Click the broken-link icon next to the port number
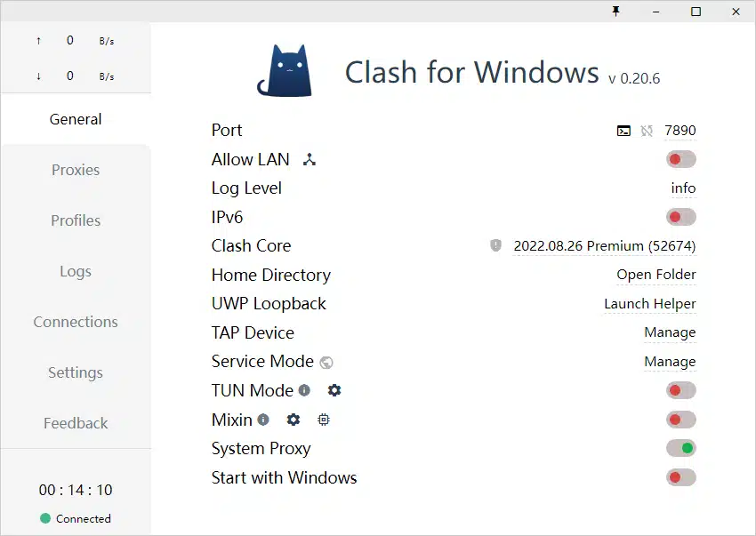 click(x=648, y=131)
